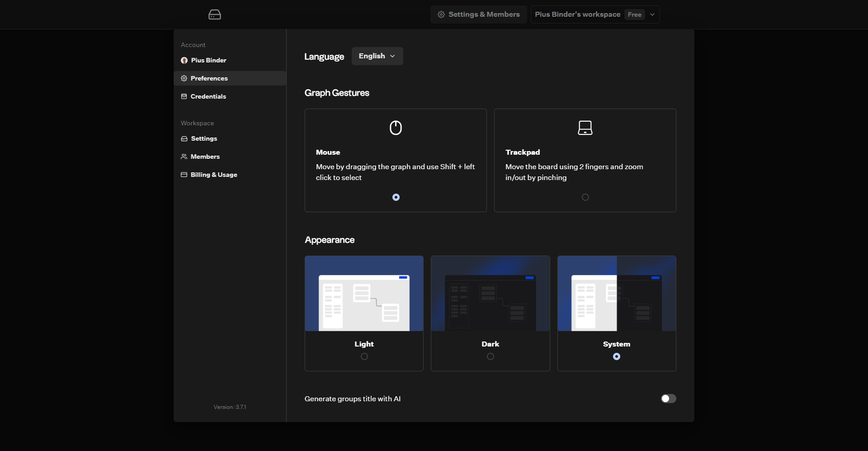868x451 pixels.
Task: Click the app logo icon in header
Action: pos(215,15)
